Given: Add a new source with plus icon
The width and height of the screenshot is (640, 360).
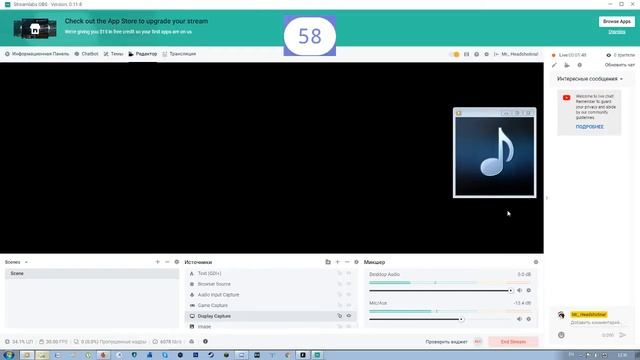Looking at the screenshot, I should tap(338, 262).
